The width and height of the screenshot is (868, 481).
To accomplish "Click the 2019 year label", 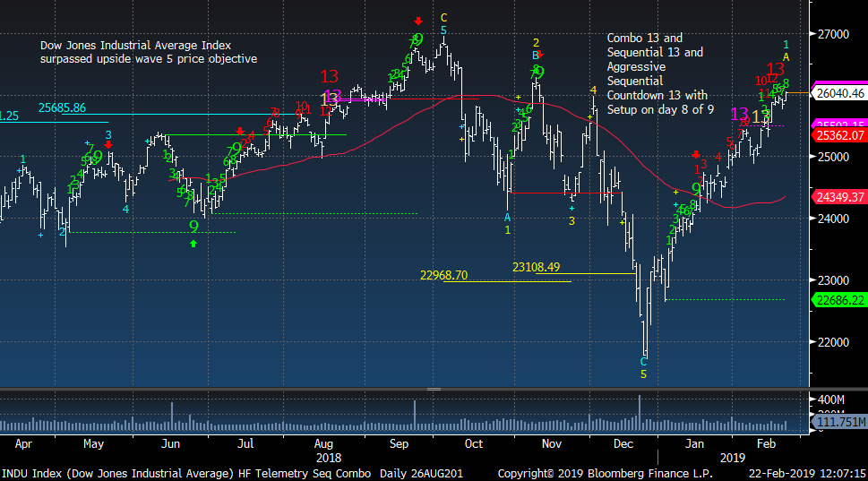I will [733, 459].
